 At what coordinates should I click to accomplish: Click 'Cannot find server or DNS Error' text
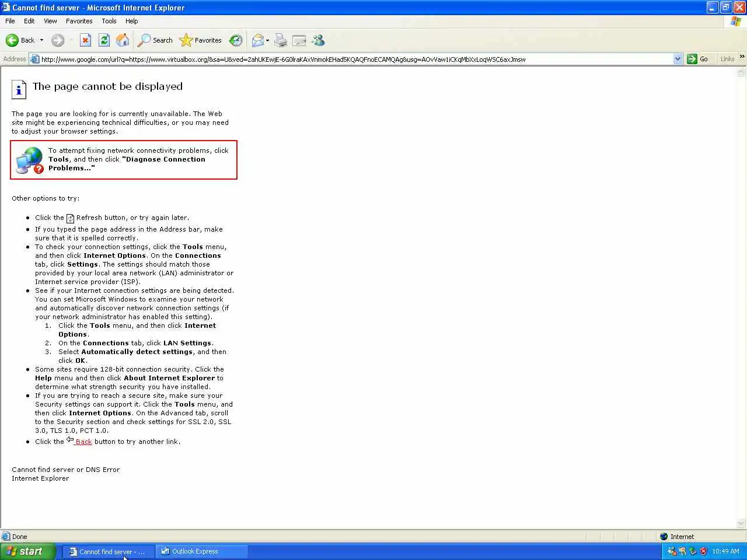click(x=65, y=470)
